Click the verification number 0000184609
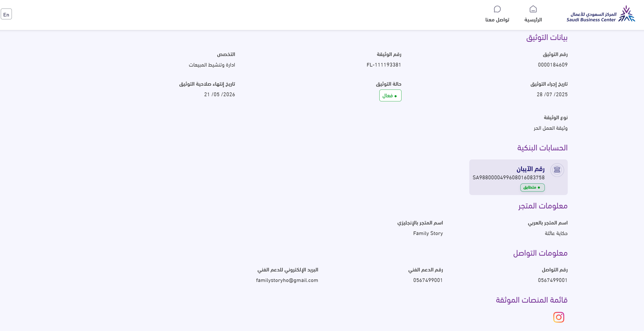 [x=553, y=65]
